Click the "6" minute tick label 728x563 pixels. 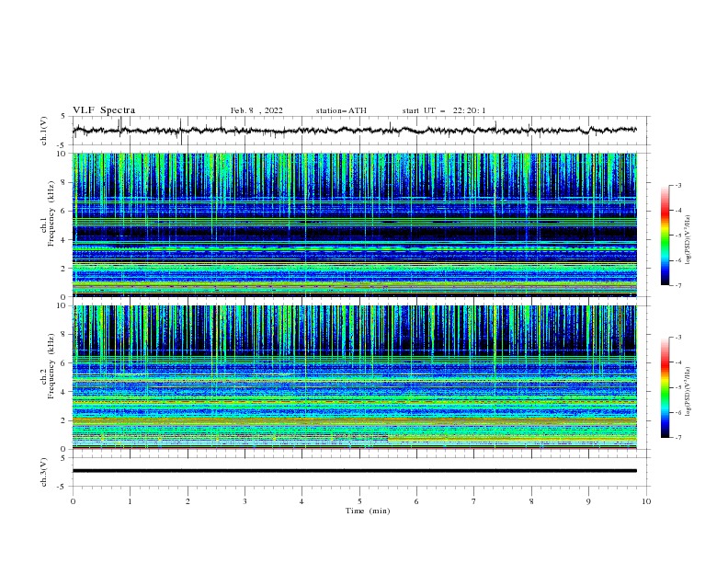416,501
